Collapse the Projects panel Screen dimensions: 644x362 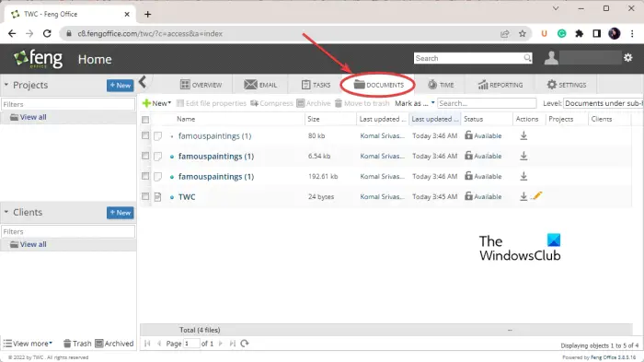[6, 85]
